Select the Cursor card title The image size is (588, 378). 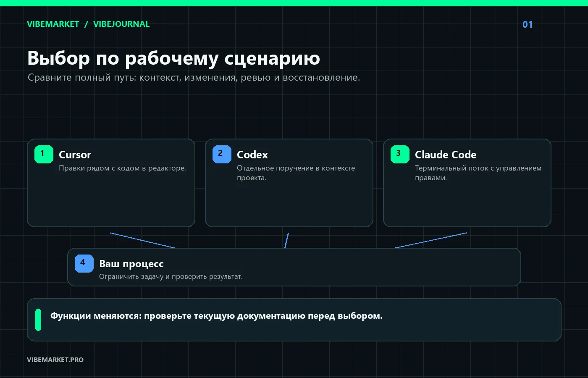(x=75, y=155)
